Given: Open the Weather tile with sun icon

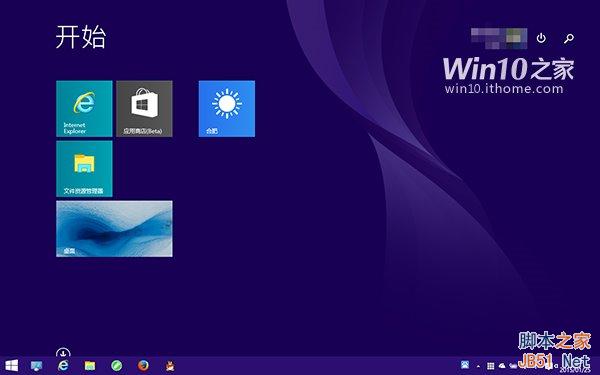Looking at the screenshot, I should point(227,109).
